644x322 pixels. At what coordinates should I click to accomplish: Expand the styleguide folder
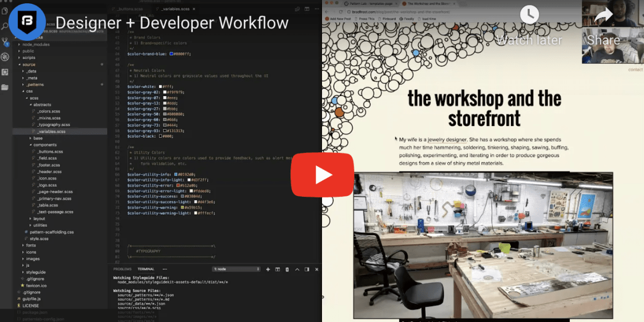click(x=36, y=272)
